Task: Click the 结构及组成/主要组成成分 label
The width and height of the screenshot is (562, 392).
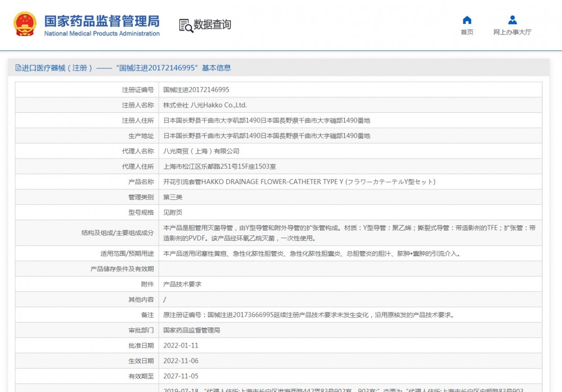Action: pyautogui.click(x=118, y=233)
